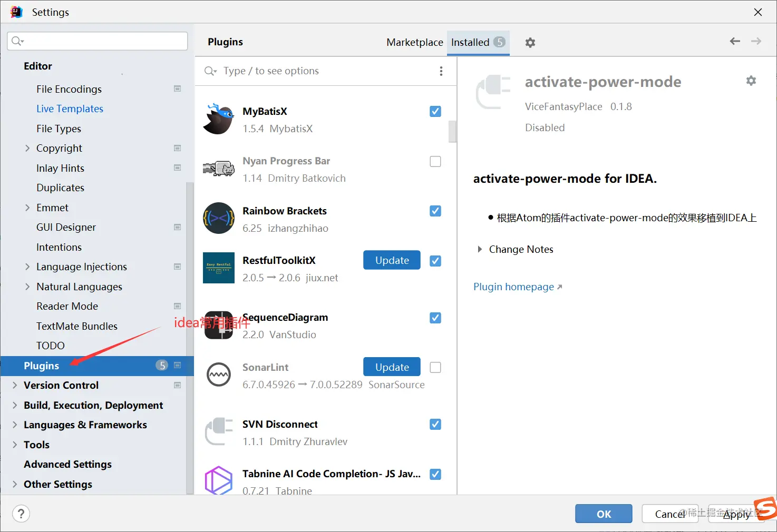Disable the Rainbow Brackets checkbox
This screenshot has height=532, width=777.
point(435,211)
